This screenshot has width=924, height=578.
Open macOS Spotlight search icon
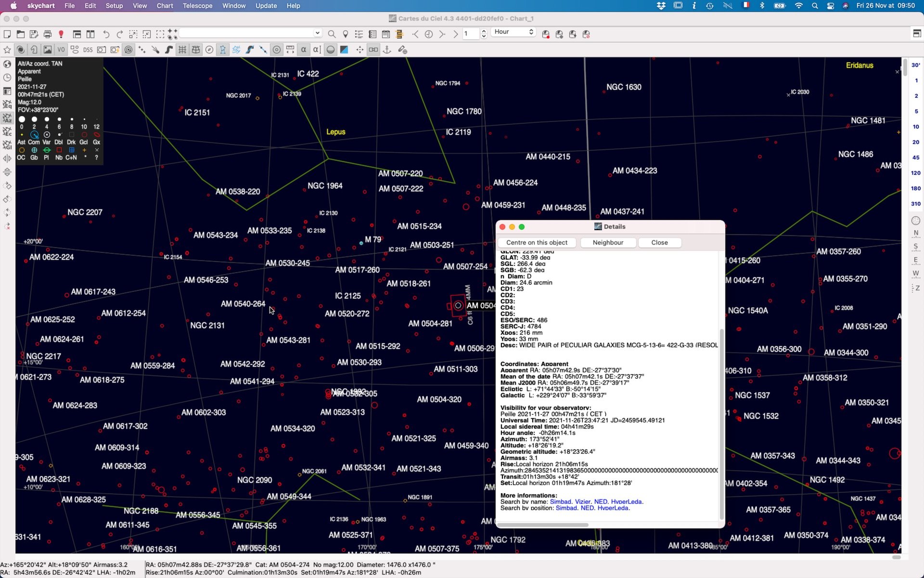pos(814,6)
